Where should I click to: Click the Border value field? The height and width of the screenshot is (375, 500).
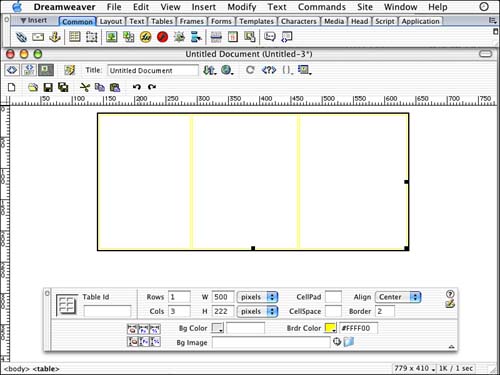pos(385,311)
